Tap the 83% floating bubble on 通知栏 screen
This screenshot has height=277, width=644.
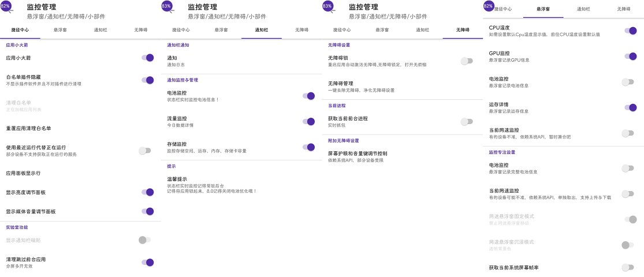click(x=167, y=6)
